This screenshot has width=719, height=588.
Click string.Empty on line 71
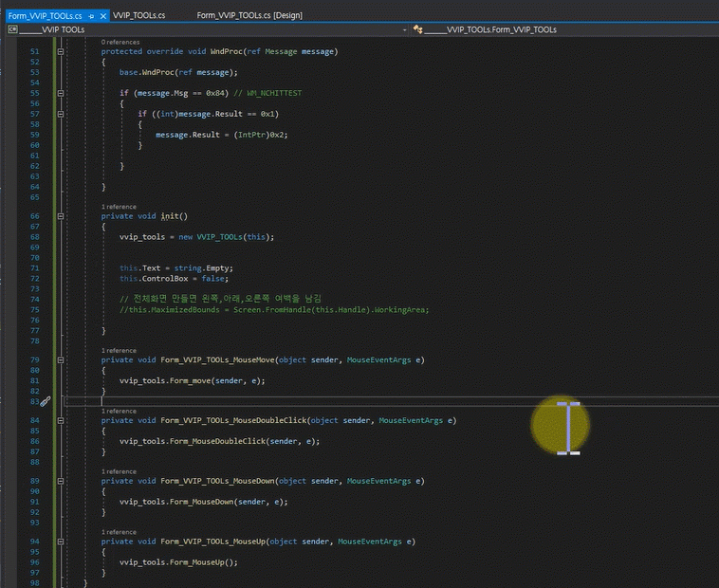[x=201, y=268]
